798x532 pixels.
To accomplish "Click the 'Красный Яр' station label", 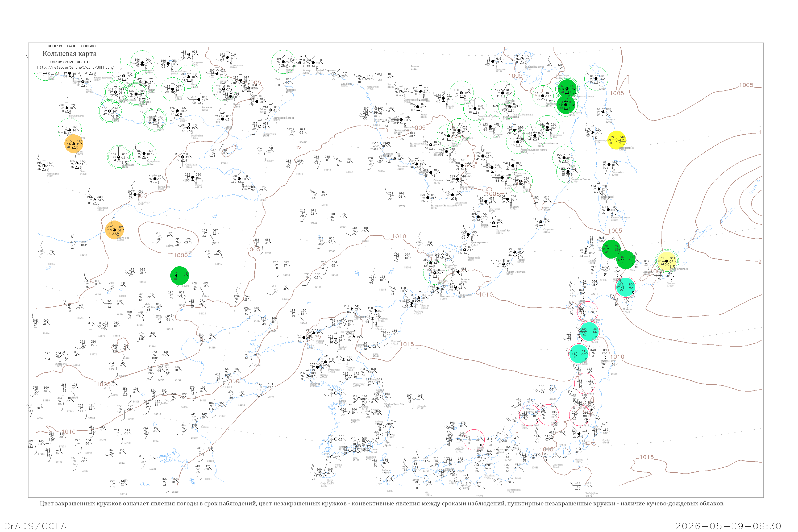I will (503, 231).
